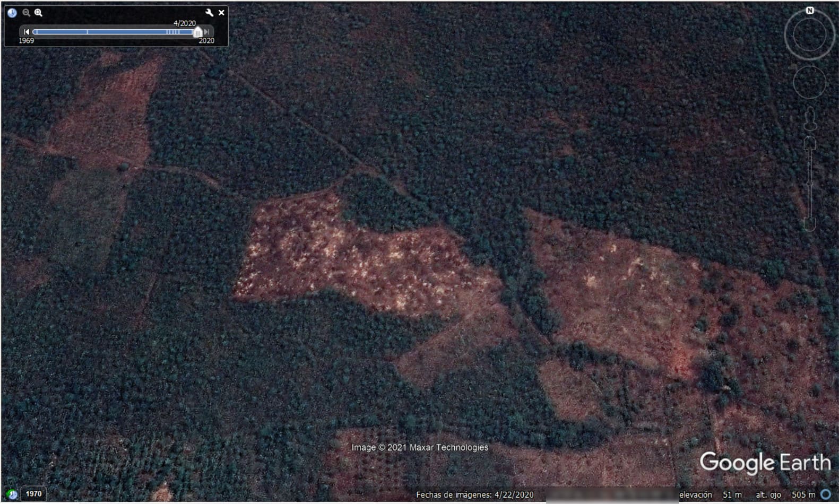
Task: Click the time slider handle at 4/2020
Action: [197, 32]
